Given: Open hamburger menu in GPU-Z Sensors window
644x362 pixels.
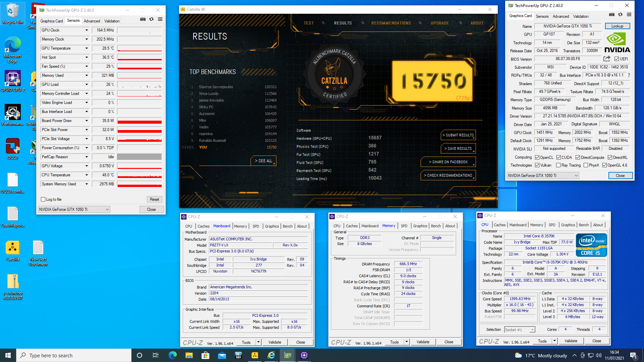Looking at the screenshot, I should pos(160,19).
